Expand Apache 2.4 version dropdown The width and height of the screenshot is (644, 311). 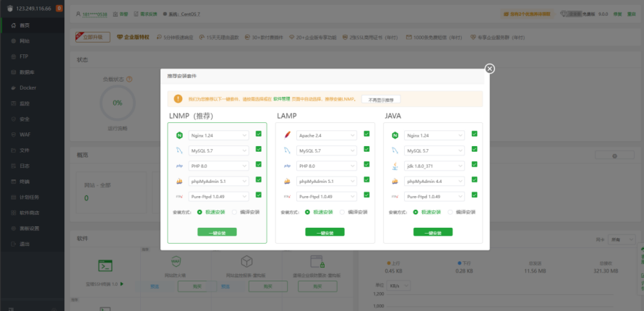click(x=327, y=135)
